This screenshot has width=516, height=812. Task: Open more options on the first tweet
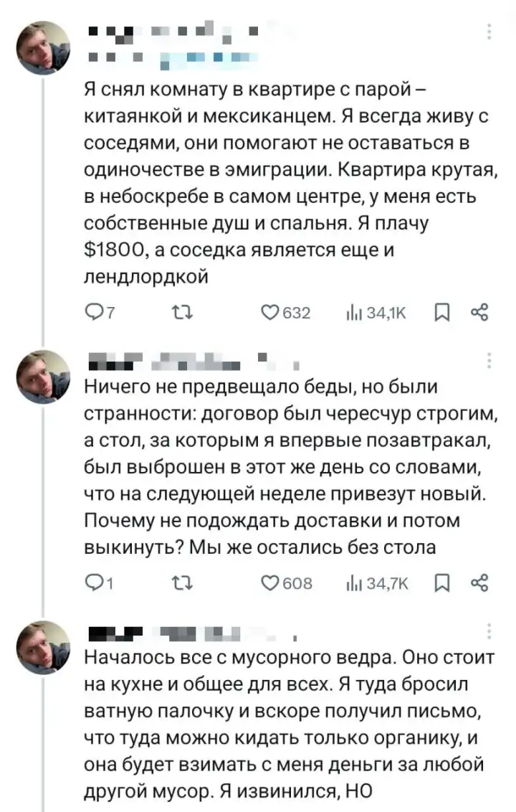tap(489, 32)
